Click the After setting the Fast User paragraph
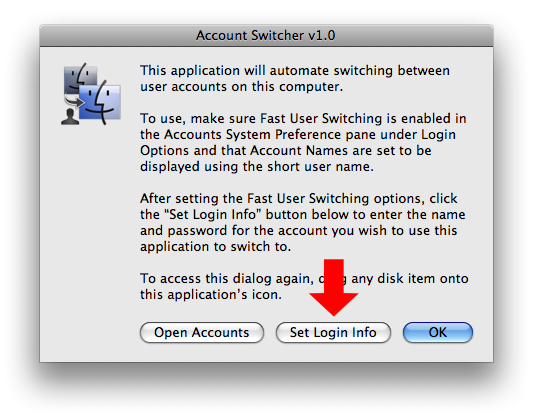 tap(303, 223)
